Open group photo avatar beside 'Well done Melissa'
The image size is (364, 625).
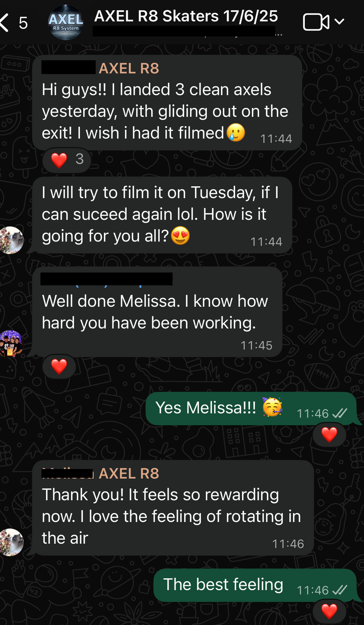pos(11,344)
